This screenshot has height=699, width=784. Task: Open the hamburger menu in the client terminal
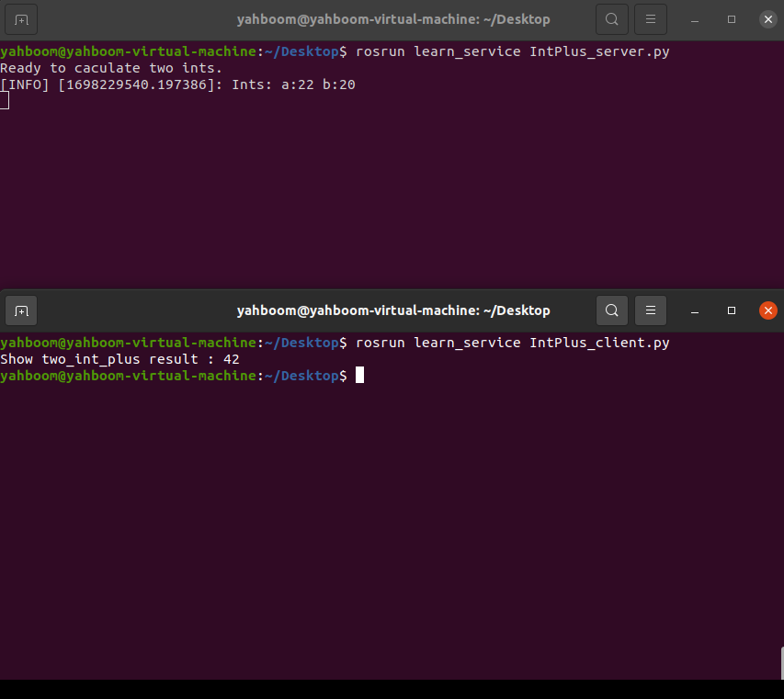point(651,310)
